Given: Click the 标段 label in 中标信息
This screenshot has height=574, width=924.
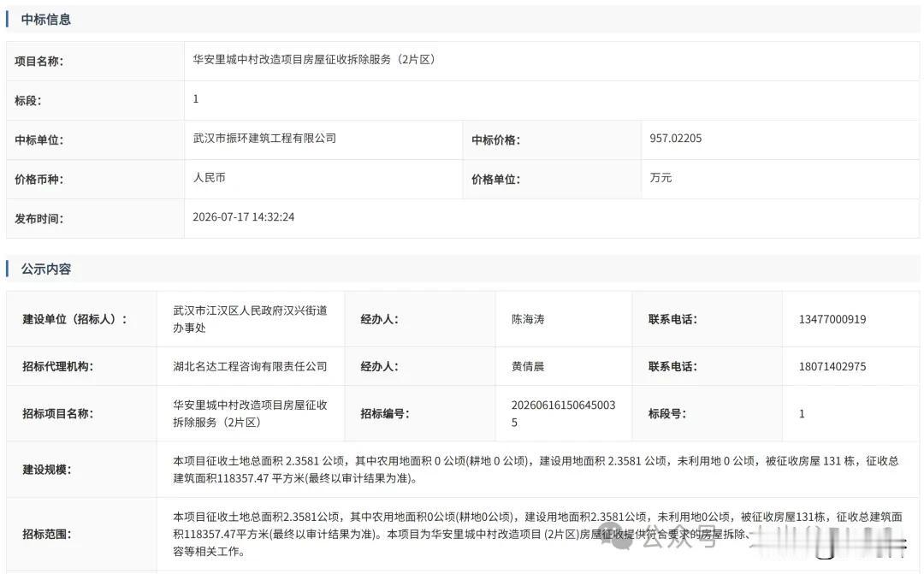Looking at the screenshot, I should tap(27, 101).
